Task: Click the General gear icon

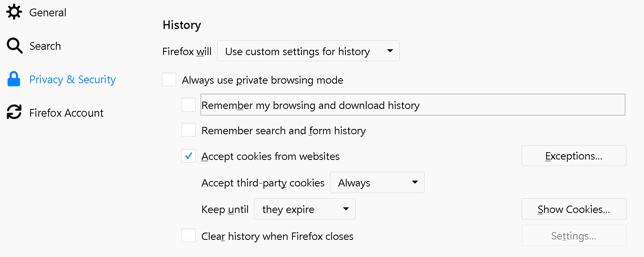Action: coord(14,12)
